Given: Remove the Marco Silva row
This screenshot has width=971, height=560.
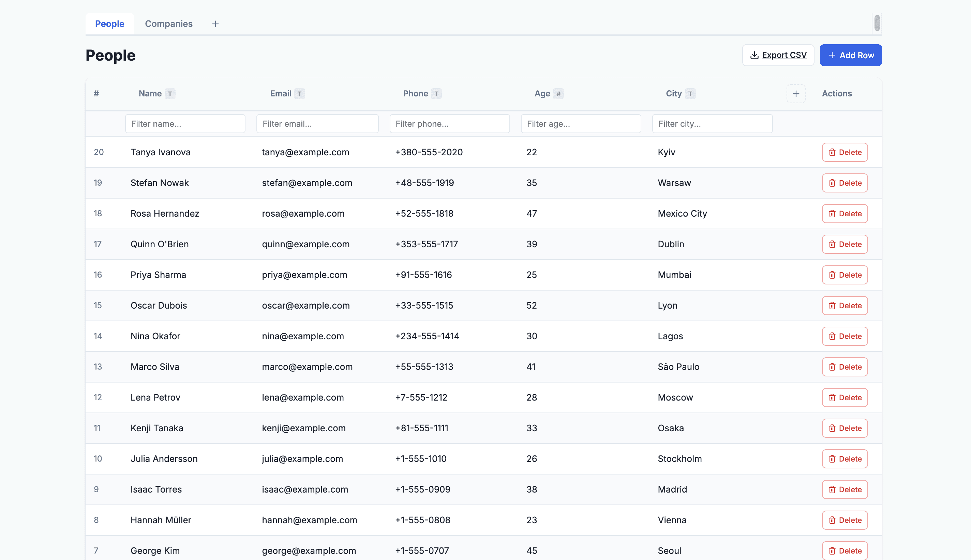Looking at the screenshot, I should [845, 367].
